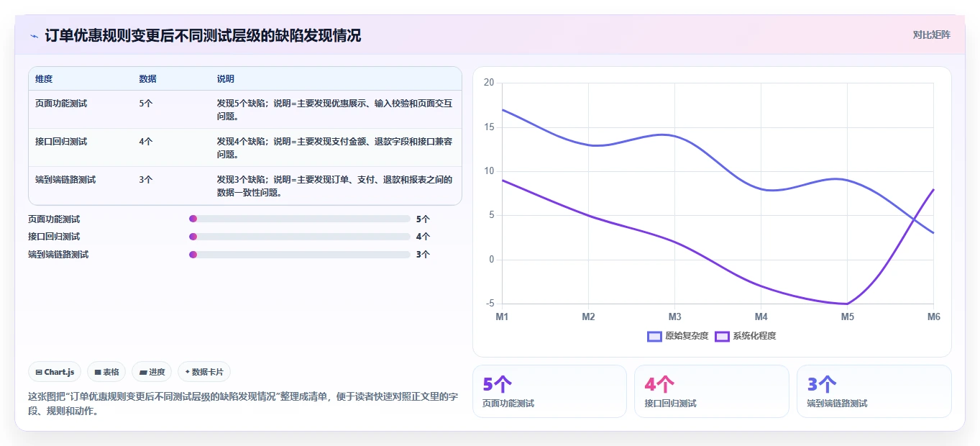Click the 页面功能测试 label beside the progress bar
The image size is (980, 446).
point(54,219)
